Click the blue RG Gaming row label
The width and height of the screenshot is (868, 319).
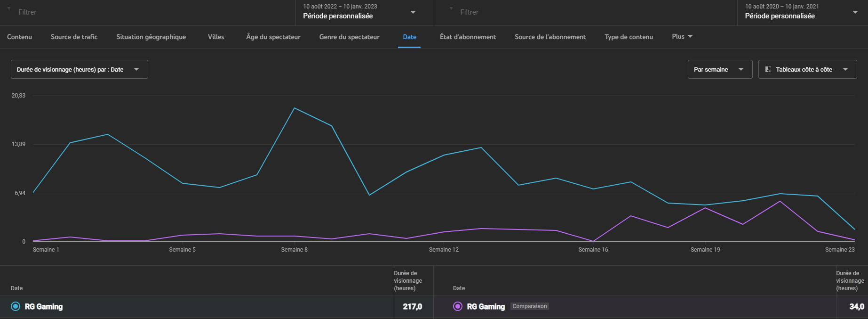[x=44, y=307]
